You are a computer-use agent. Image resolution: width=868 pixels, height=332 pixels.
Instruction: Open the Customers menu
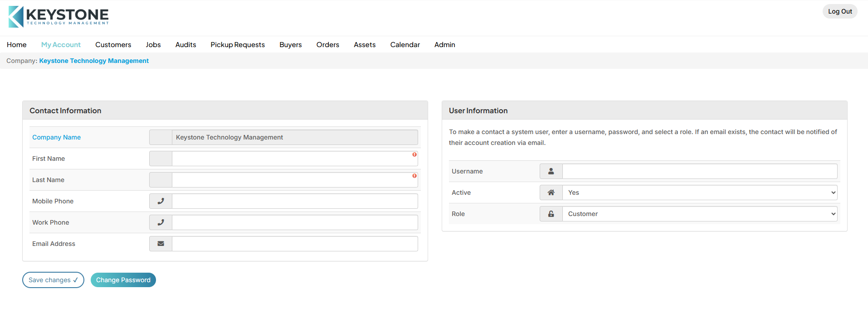(113, 44)
